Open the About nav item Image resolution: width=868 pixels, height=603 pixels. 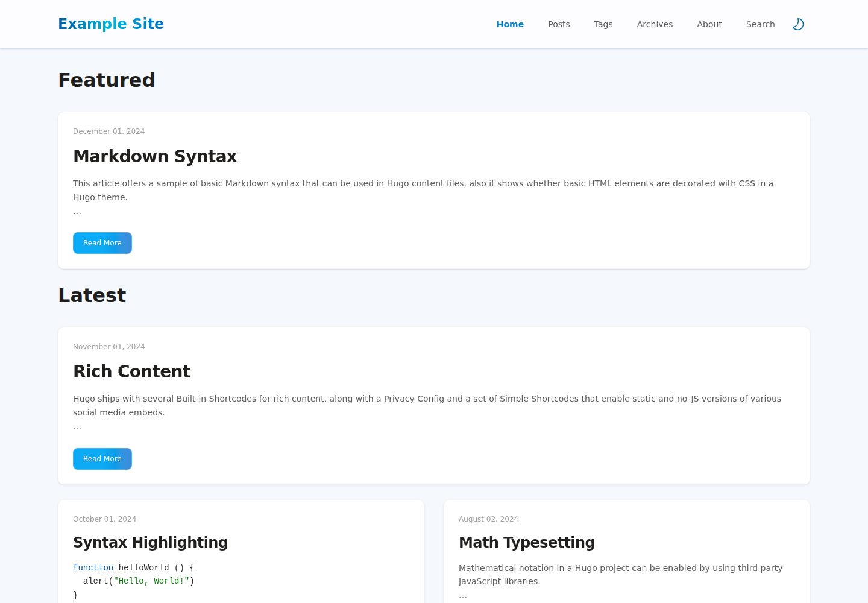click(709, 24)
